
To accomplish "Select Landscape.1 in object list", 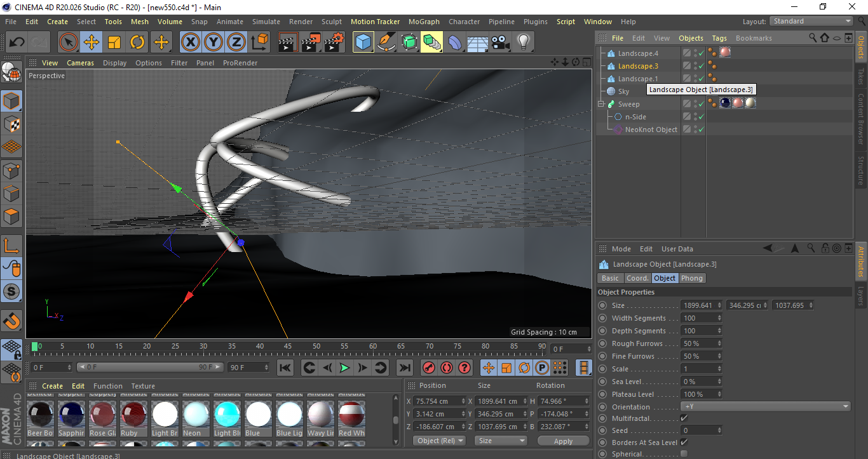I will click(638, 79).
